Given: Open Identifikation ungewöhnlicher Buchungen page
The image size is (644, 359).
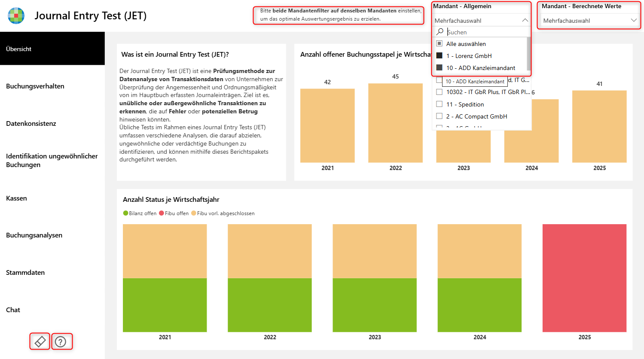Looking at the screenshot, I should click(52, 160).
